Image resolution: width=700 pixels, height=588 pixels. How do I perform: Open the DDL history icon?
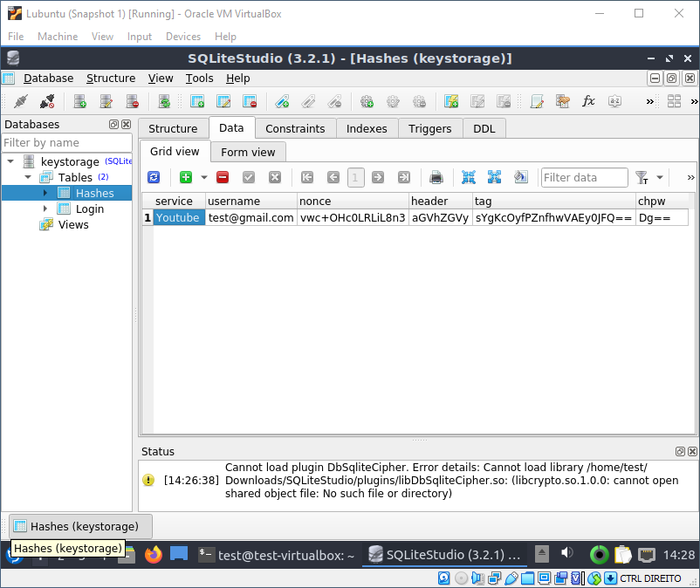pyautogui.click(x=562, y=101)
